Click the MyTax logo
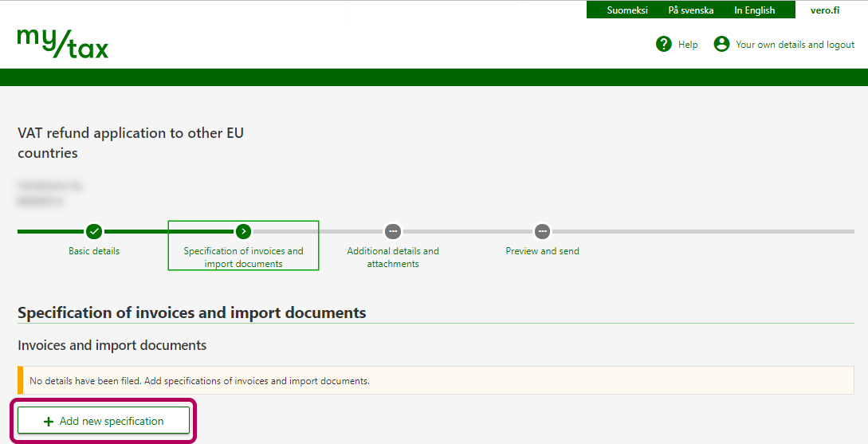The height and width of the screenshot is (444, 868). pos(62,43)
